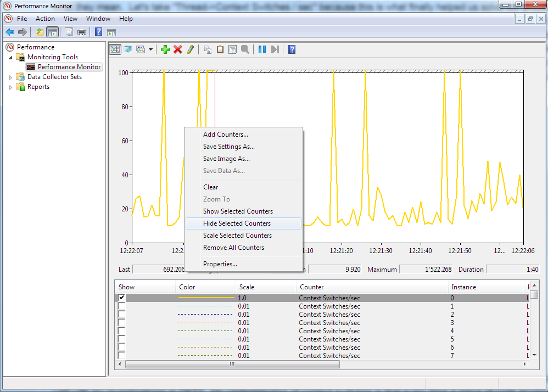Select Clear in the context menu

point(244,187)
